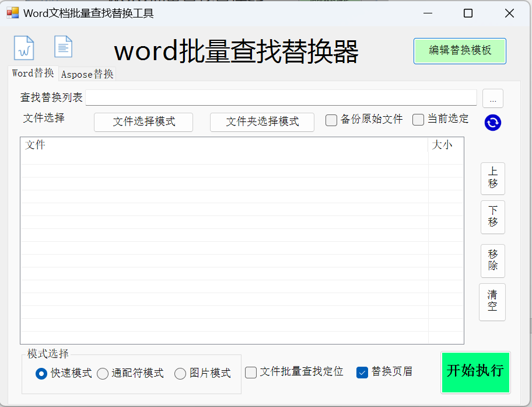532x407 pixels.
Task: Click the 清空 button to clear the list
Action: click(492, 301)
